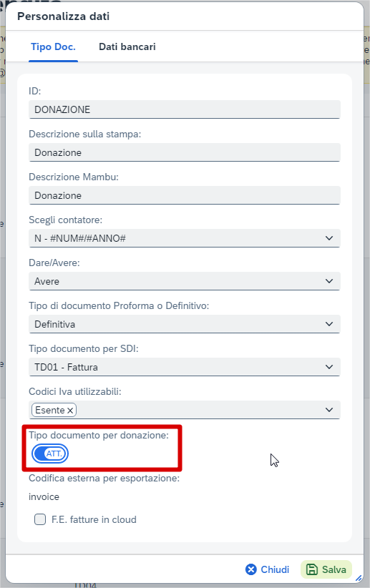Screen dimensions: 370x588
Task: Click the ID field containing DONAZIONE
Action: pos(184,109)
